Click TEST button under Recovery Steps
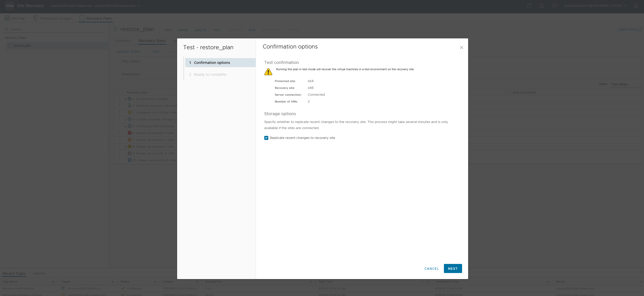The width and height of the screenshot is (644, 296). [x=156, y=52]
